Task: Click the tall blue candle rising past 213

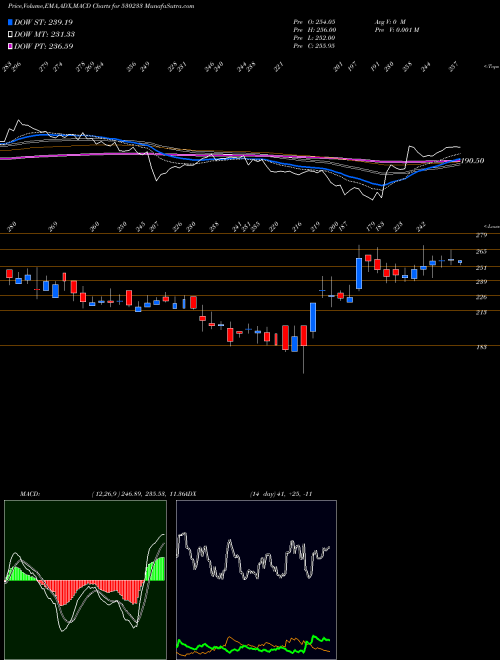Action: point(313,317)
